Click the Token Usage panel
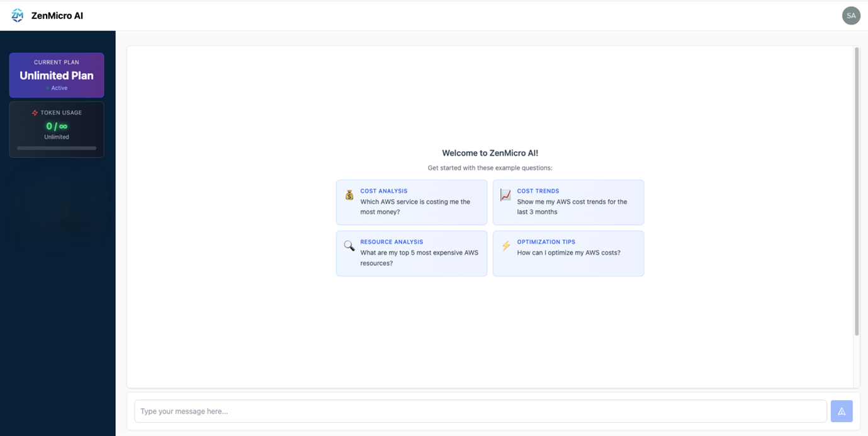 [56, 129]
